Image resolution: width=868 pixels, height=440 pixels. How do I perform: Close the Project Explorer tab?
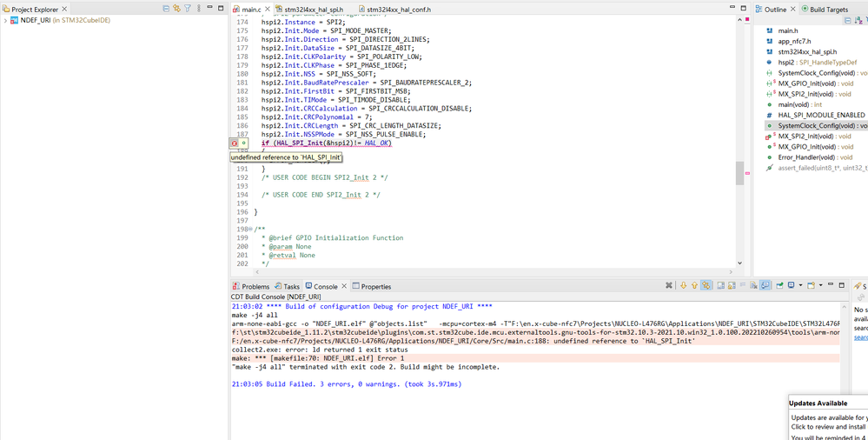(x=63, y=9)
